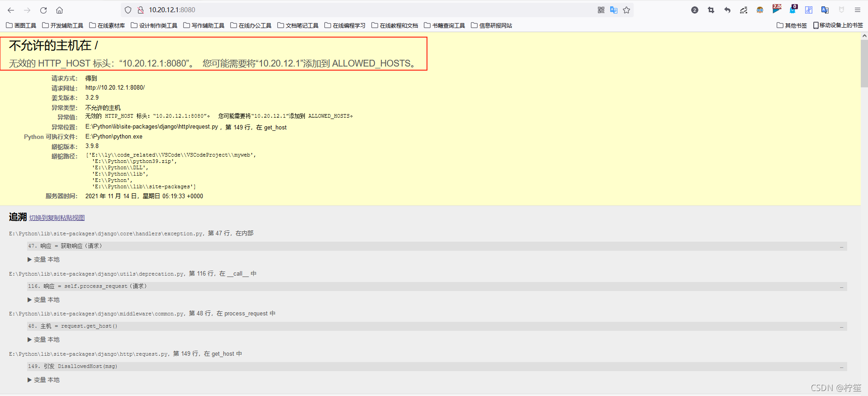Open the translate extension in the toolbar
The image size is (868, 396).
(825, 10)
